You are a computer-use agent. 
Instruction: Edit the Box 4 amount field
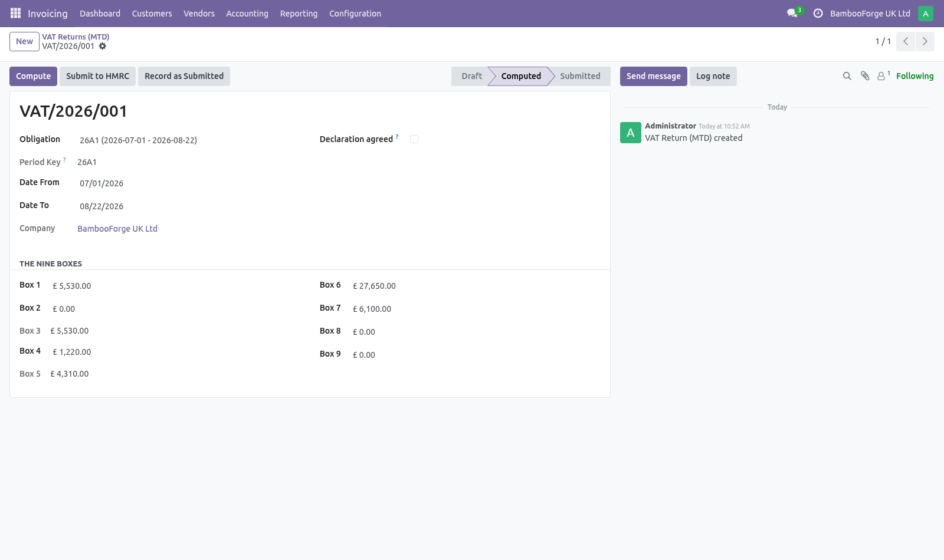(176, 352)
